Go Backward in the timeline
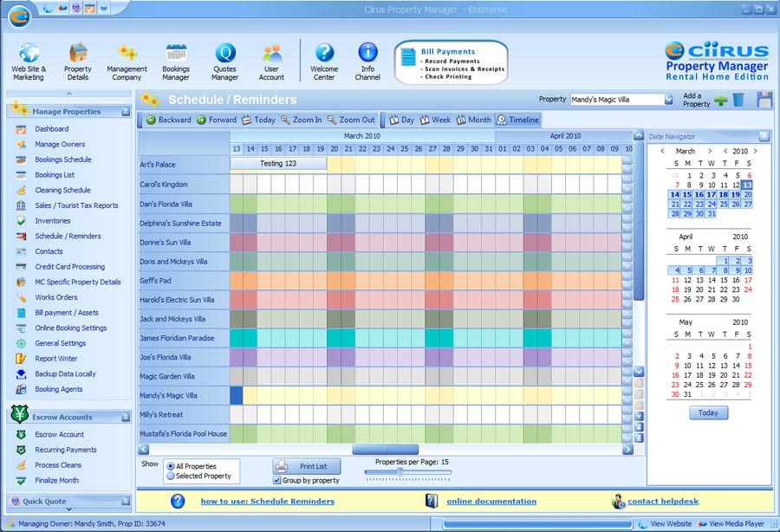 [x=169, y=120]
